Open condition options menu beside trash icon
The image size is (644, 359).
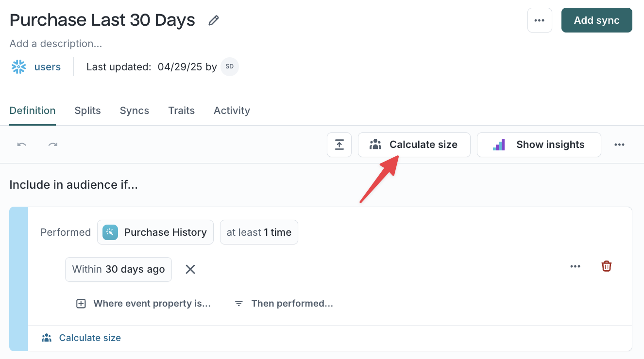click(576, 266)
